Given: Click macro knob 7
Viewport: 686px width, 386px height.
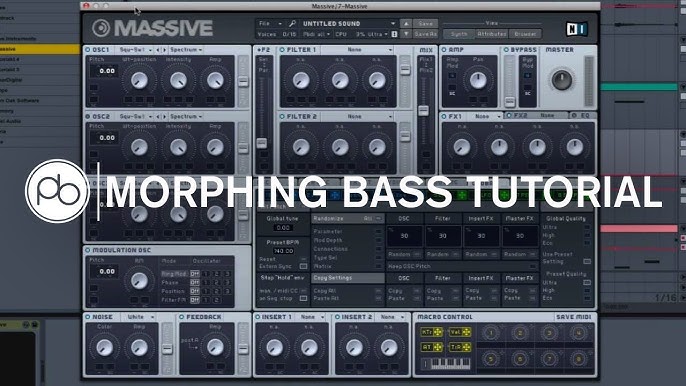Looking at the screenshot, I should [549, 359].
